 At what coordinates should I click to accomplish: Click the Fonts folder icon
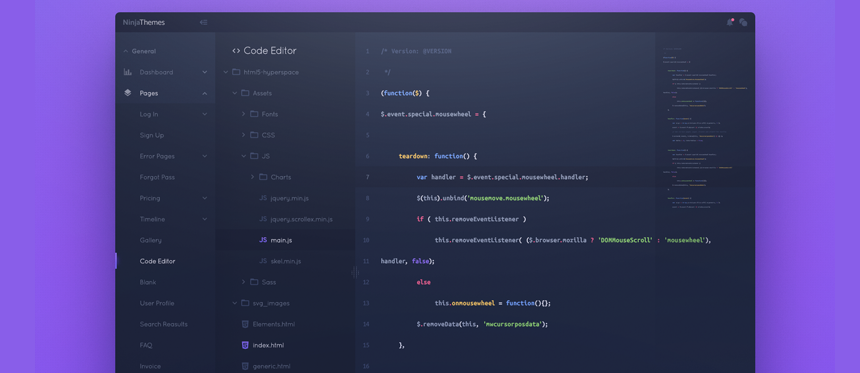pos(254,114)
